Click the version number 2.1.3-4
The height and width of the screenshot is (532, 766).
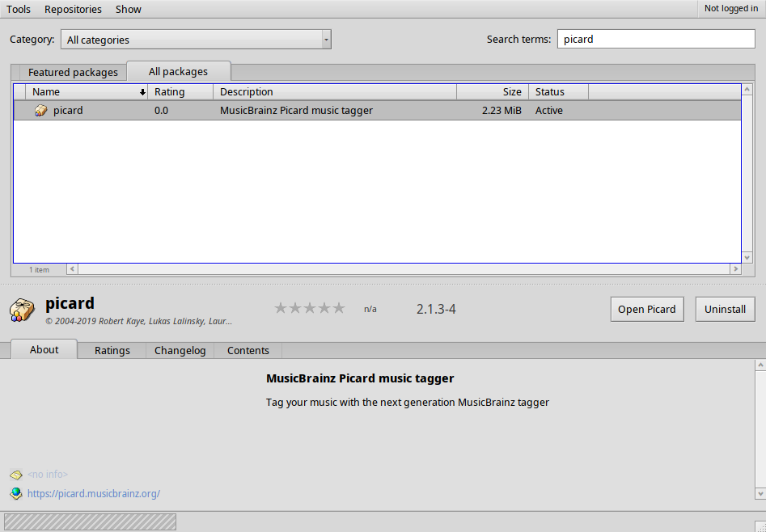(x=436, y=309)
